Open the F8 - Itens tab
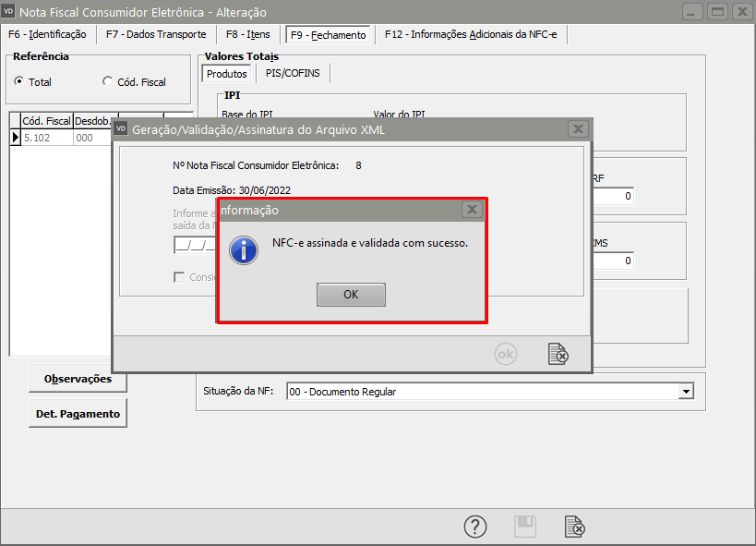Image resolution: width=756 pixels, height=546 pixels. pos(247,34)
